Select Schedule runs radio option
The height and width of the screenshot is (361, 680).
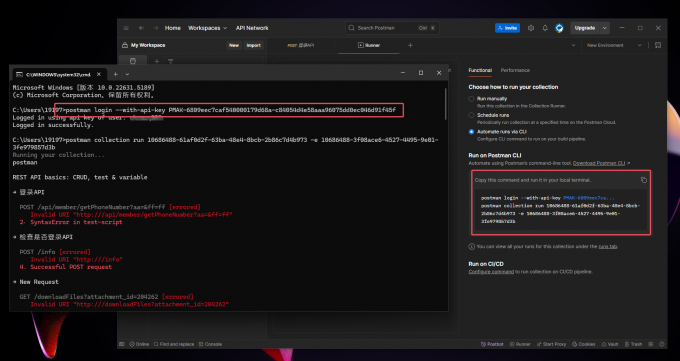(x=471, y=115)
